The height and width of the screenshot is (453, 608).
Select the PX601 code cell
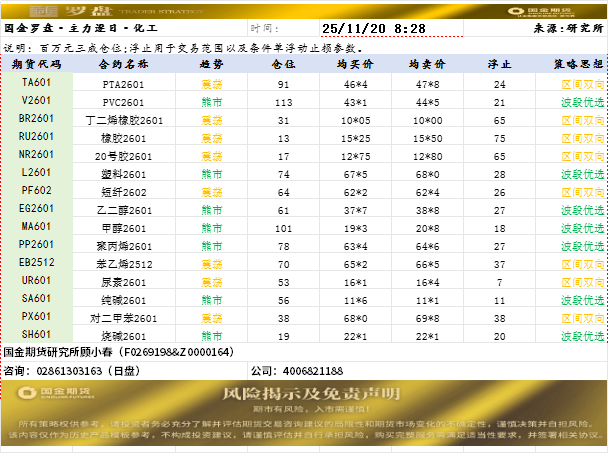36,316
